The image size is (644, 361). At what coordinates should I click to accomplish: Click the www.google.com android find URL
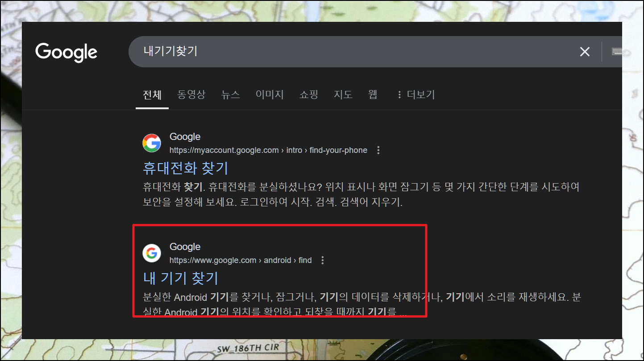(241, 260)
